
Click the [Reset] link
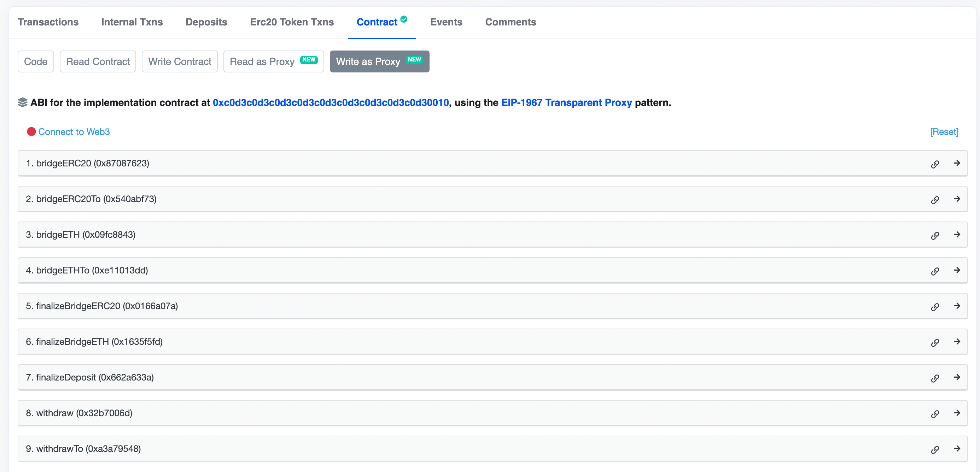coord(944,131)
